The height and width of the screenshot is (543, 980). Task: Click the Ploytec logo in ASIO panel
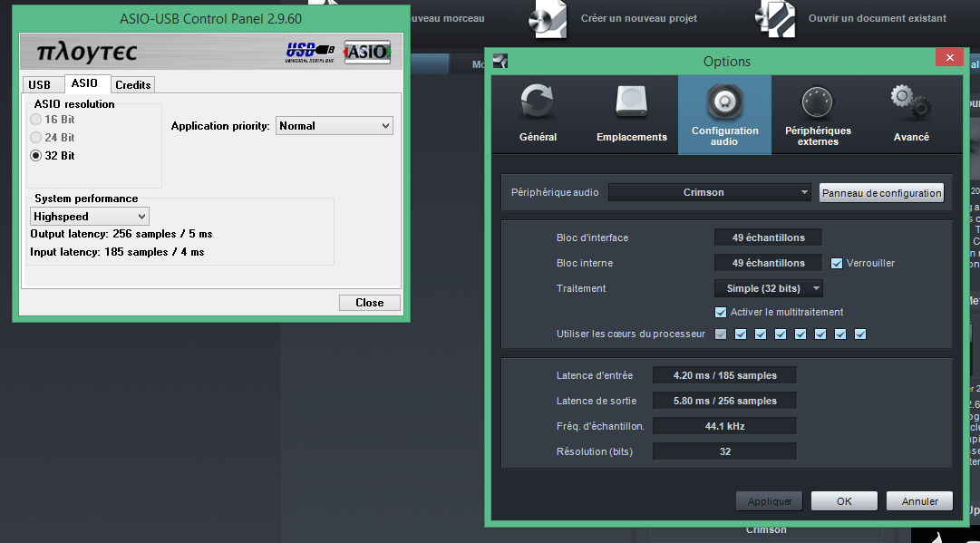click(x=86, y=53)
